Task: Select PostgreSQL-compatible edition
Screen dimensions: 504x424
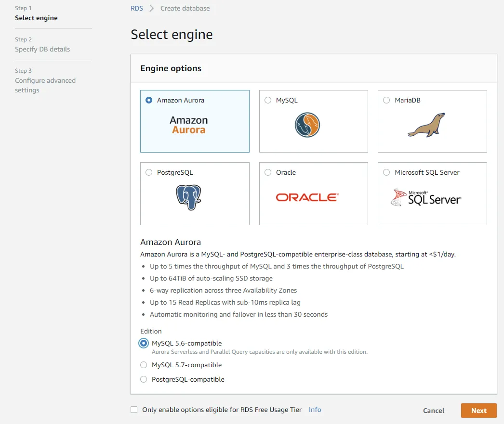Action: tap(143, 379)
